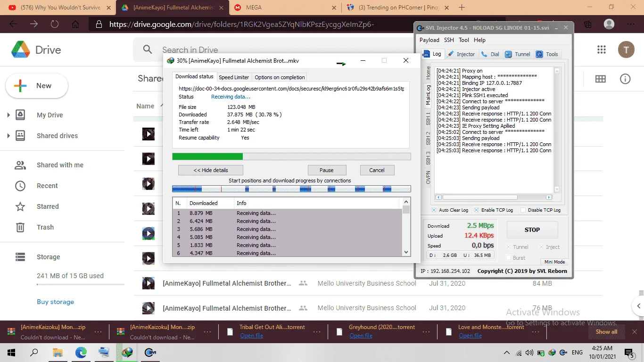The image size is (644, 362).
Task: Open browser profile icon in toolbar
Action: click(609, 24)
